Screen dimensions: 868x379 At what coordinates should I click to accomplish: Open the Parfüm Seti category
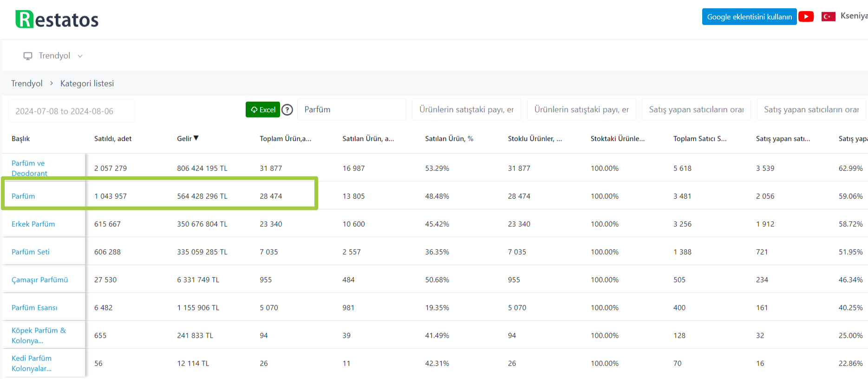[30, 252]
